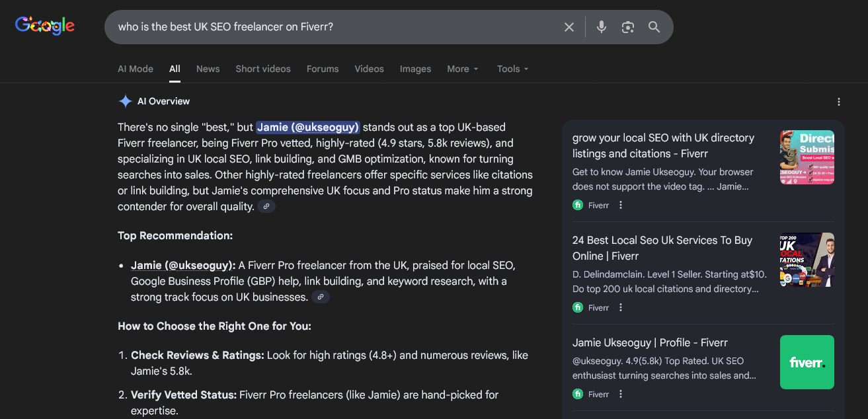Open the Forums tab

click(323, 69)
